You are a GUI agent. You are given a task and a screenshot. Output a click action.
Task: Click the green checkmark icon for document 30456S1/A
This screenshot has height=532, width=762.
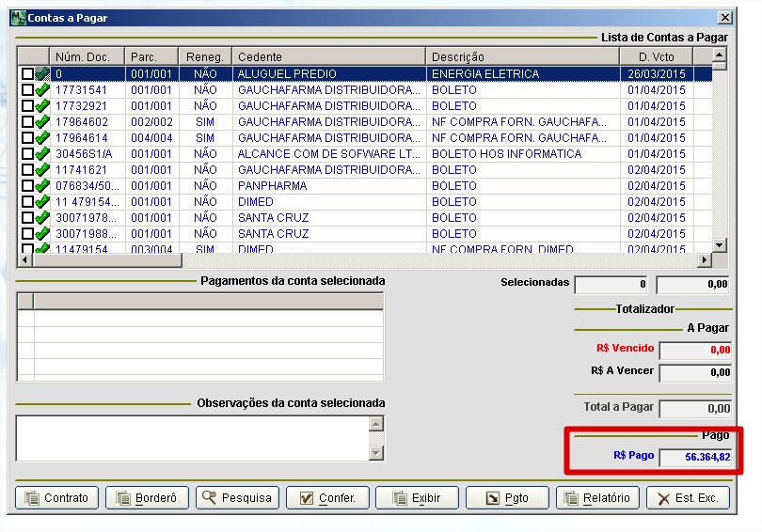click(41, 154)
